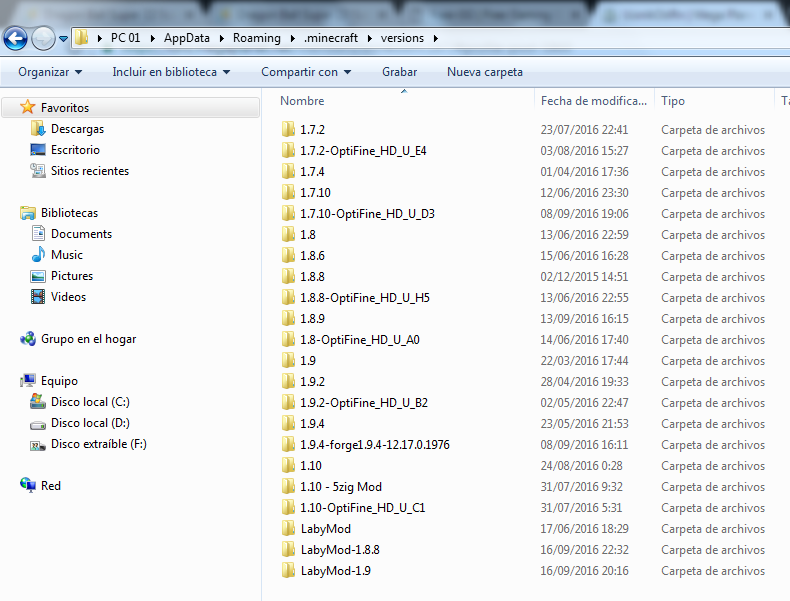
Task: Click the Red network icon
Action: 28,485
